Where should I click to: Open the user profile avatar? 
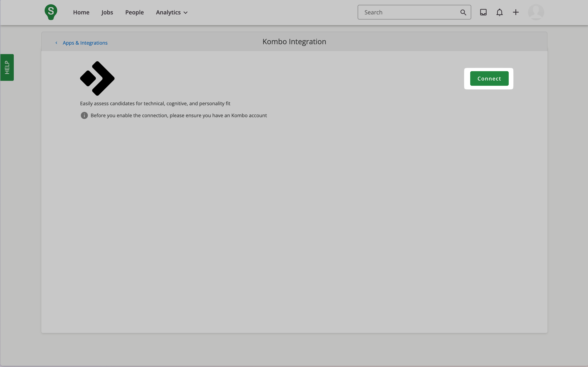point(536,12)
